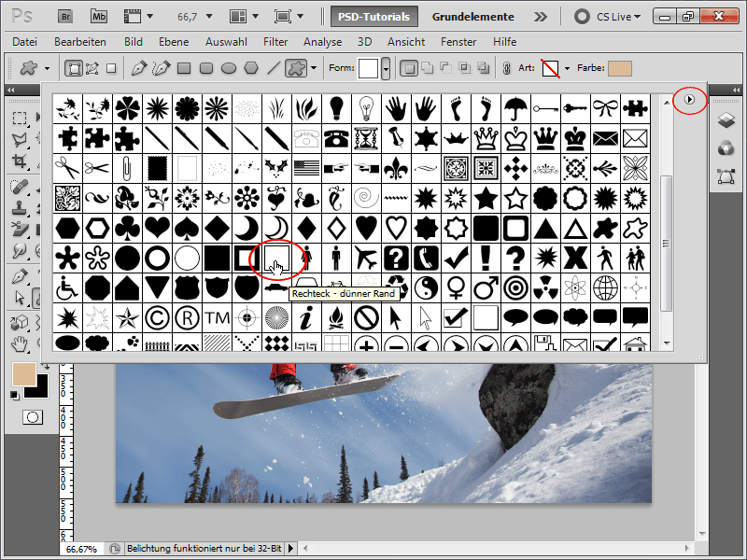Viewport: 747px width, 560px height.
Task: Choose the Polygon shape tool option
Action: pos(251,68)
